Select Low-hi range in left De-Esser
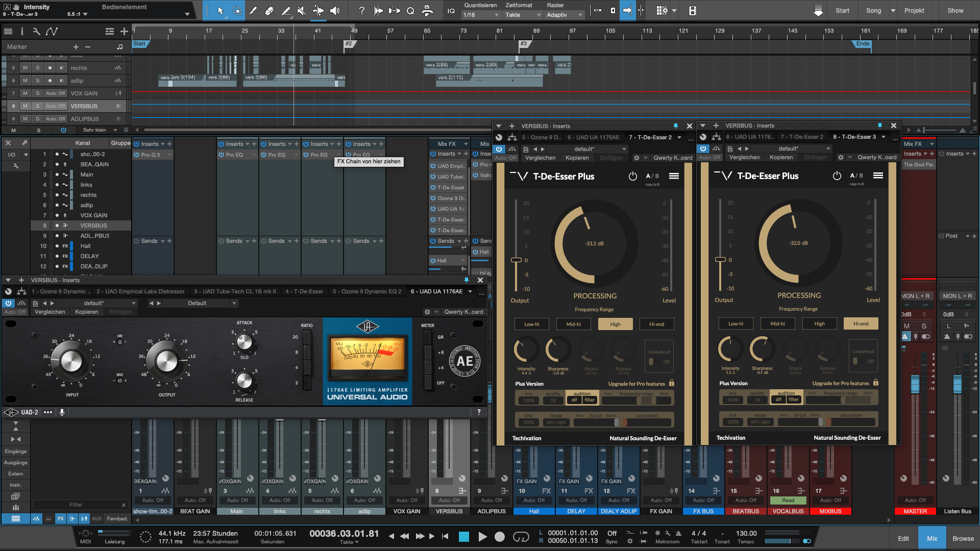This screenshot has width=980, height=551. [531, 324]
